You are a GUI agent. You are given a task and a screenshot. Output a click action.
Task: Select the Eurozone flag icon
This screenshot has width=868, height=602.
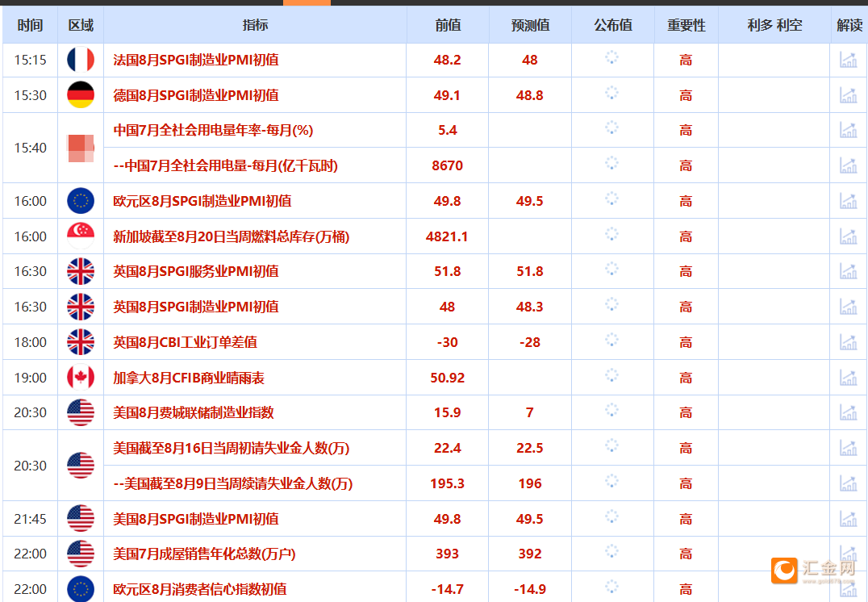pos(80,201)
